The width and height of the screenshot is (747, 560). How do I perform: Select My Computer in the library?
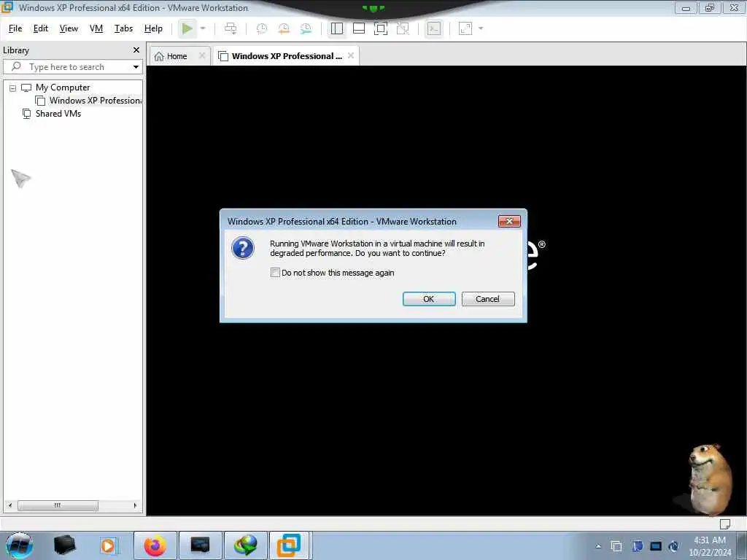pos(63,87)
